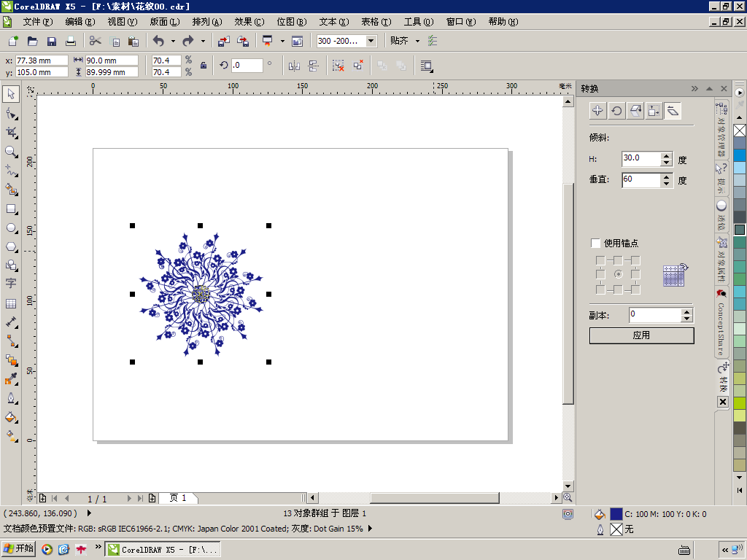The height and width of the screenshot is (560, 747).
Task: Select the bottom-left anchor point box
Action: click(x=600, y=289)
